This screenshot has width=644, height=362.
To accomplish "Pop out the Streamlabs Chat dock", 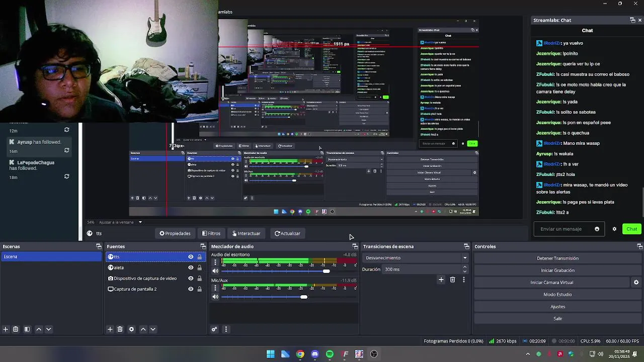I will click(x=632, y=20).
